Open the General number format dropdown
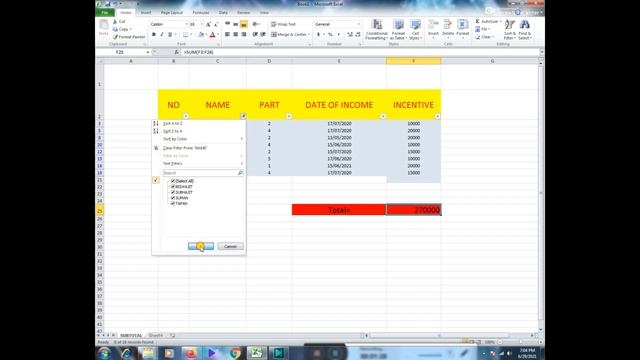Image resolution: width=640 pixels, height=360 pixels. tap(358, 24)
